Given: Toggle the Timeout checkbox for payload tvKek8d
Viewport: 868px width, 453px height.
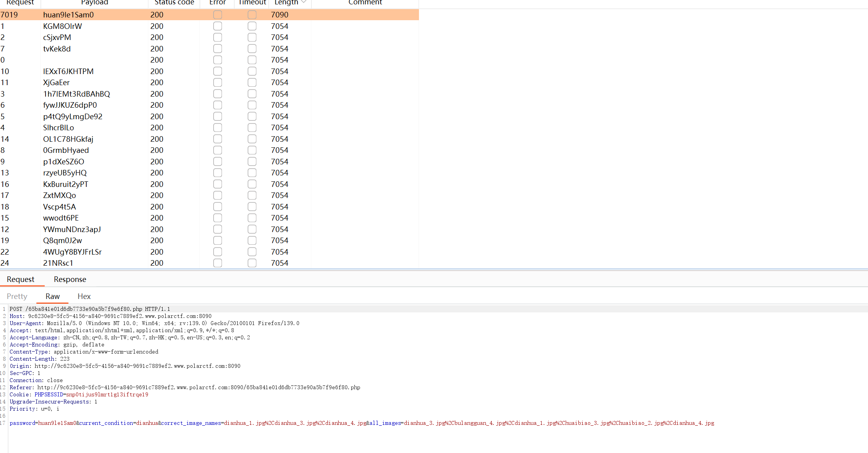Looking at the screenshot, I should click(x=252, y=48).
